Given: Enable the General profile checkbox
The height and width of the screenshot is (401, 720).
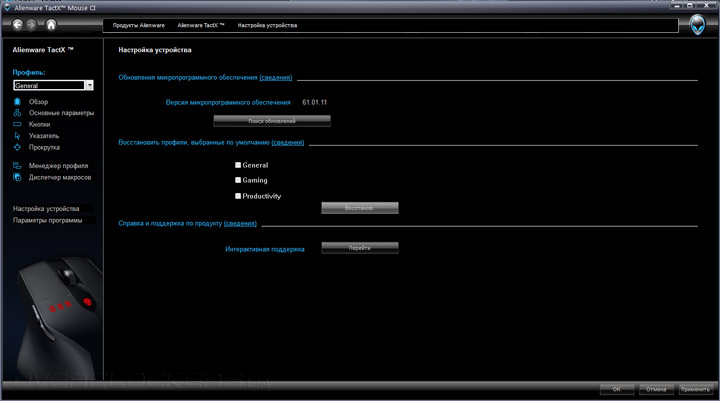Looking at the screenshot, I should [x=238, y=165].
